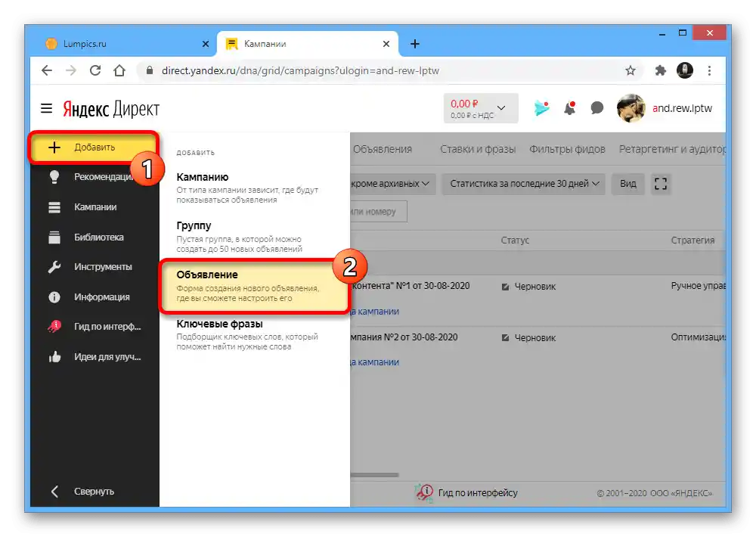Click the кампании link under campaign №1

point(375,312)
